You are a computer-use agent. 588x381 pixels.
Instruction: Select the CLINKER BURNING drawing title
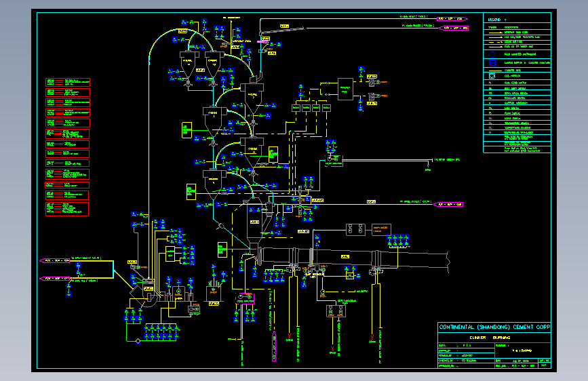coord(490,338)
